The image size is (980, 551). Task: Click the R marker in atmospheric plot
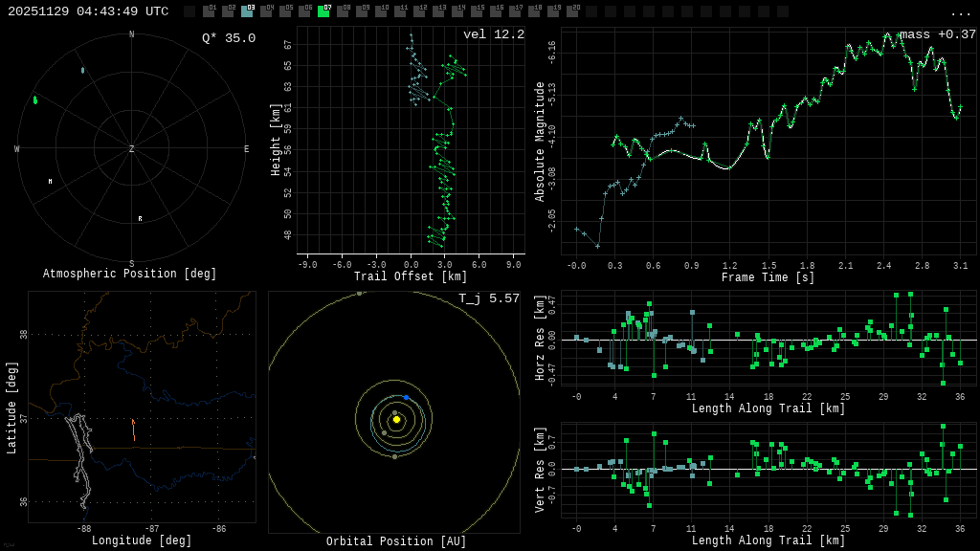click(140, 219)
